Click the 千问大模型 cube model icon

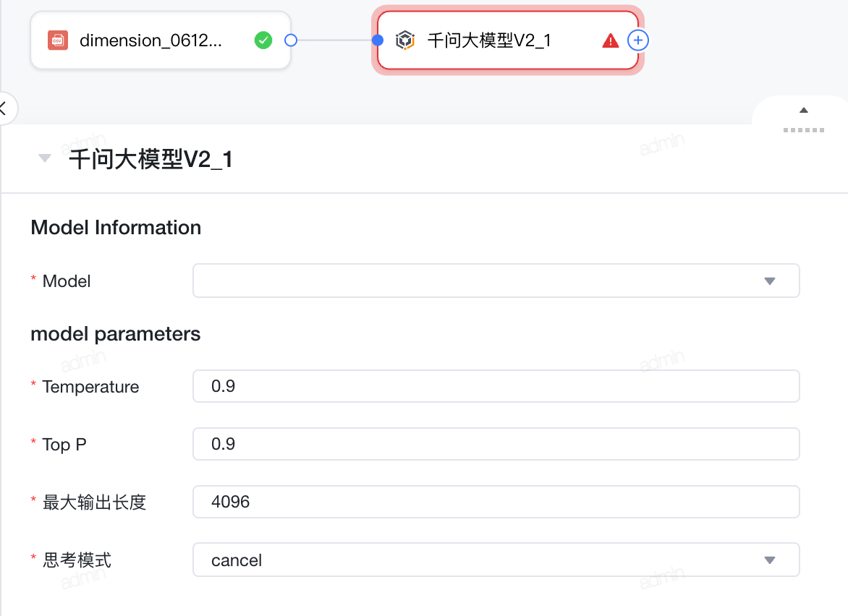click(405, 40)
